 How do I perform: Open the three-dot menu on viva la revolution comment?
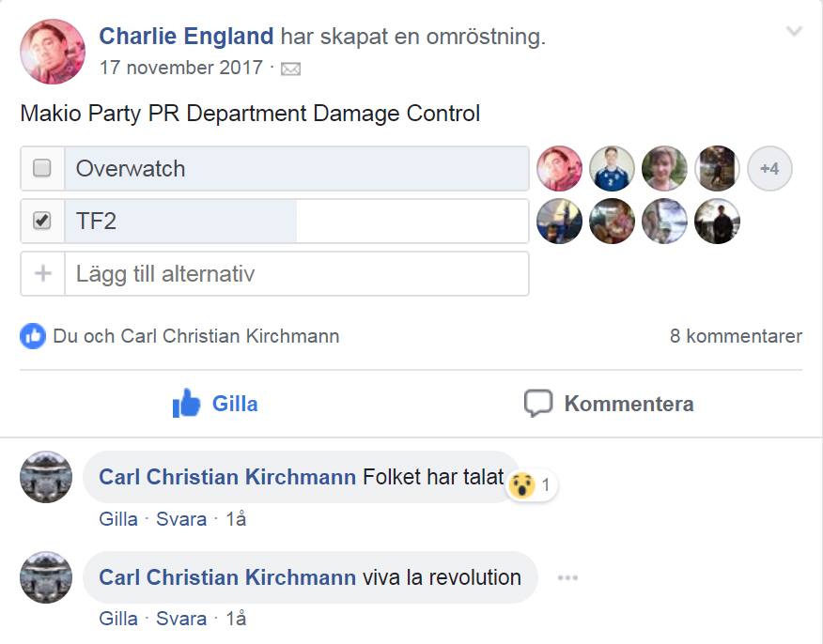pyautogui.click(x=567, y=577)
